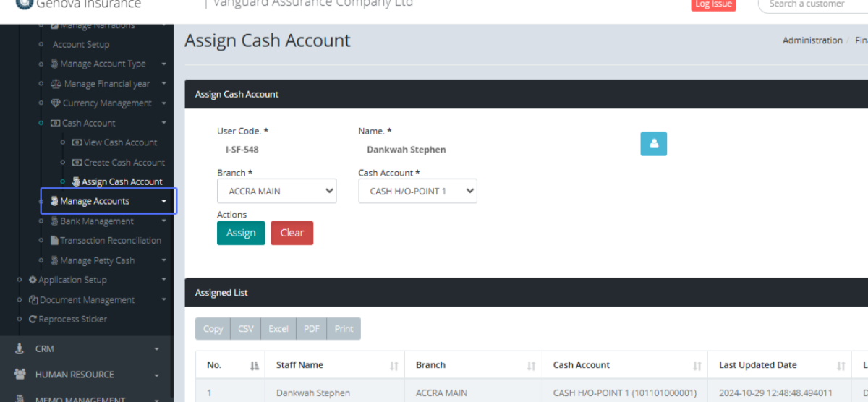The height and width of the screenshot is (402, 868).
Task: Click the Search a customer field
Action: tap(810, 4)
